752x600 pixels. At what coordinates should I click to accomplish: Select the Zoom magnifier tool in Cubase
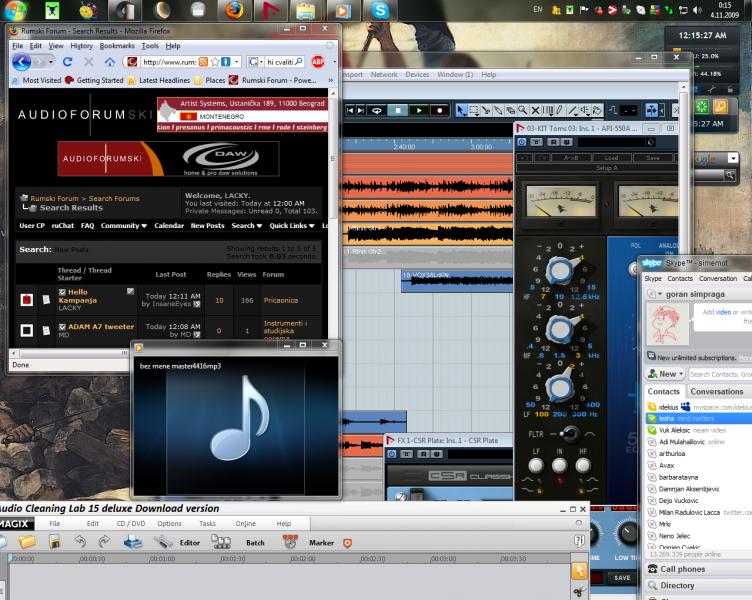[522, 110]
